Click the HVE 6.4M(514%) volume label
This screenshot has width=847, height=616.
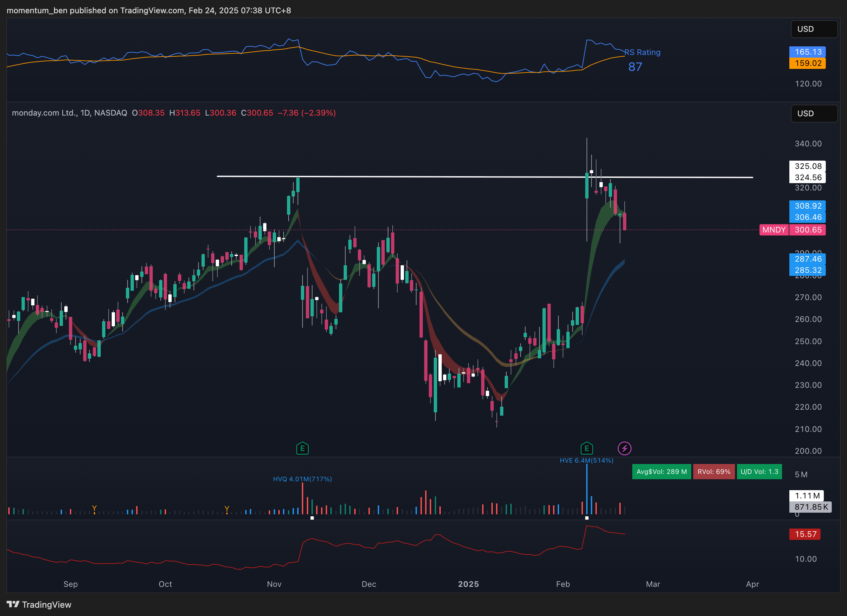[x=586, y=460]
